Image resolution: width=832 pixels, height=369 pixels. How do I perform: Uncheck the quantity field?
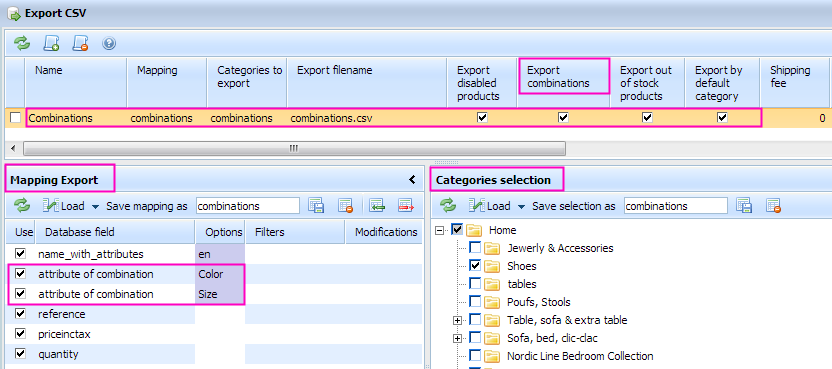pos(20,353)
